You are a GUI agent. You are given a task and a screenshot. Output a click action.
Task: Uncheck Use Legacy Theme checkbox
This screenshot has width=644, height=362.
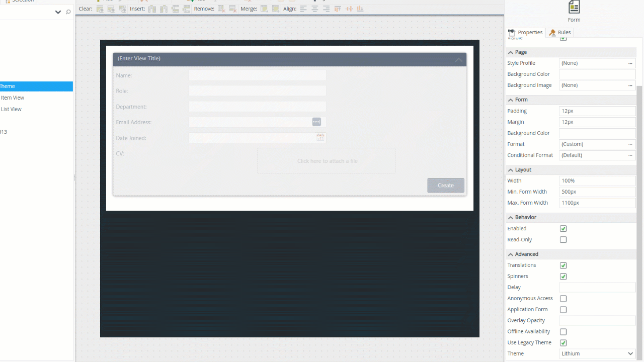pyautogui.click(x=563, y=343)
